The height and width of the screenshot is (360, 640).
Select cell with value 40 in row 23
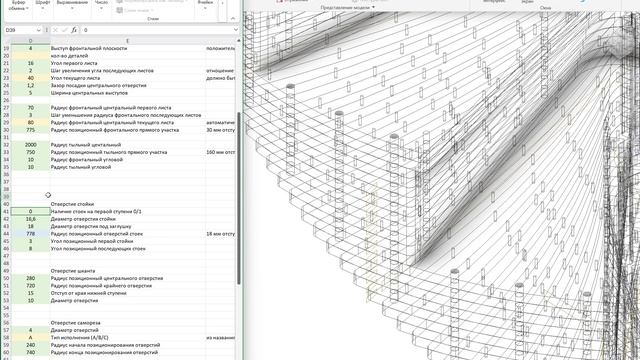(30, 78)
